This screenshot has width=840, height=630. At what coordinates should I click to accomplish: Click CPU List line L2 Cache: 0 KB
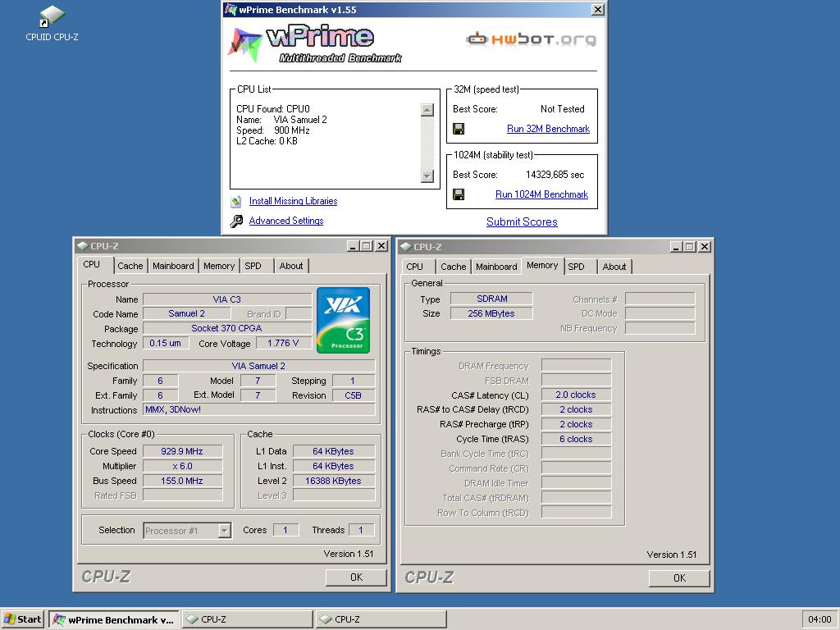[267, 141]
